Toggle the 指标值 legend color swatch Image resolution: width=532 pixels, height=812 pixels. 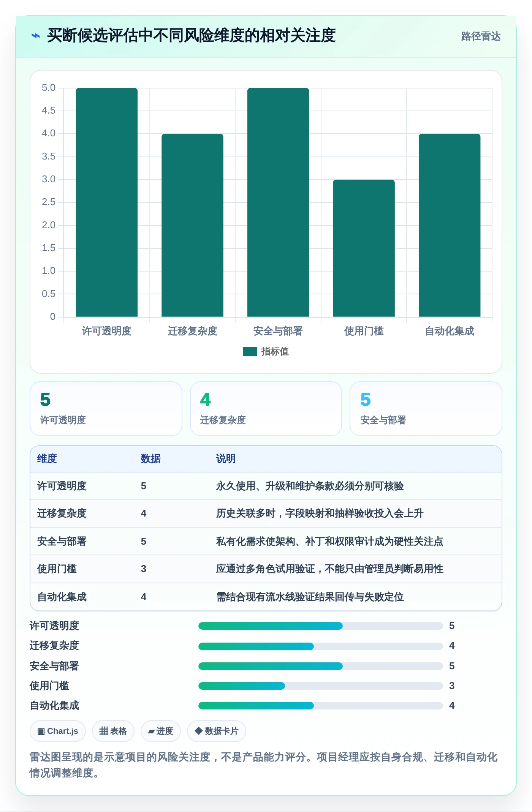(250, 352)
